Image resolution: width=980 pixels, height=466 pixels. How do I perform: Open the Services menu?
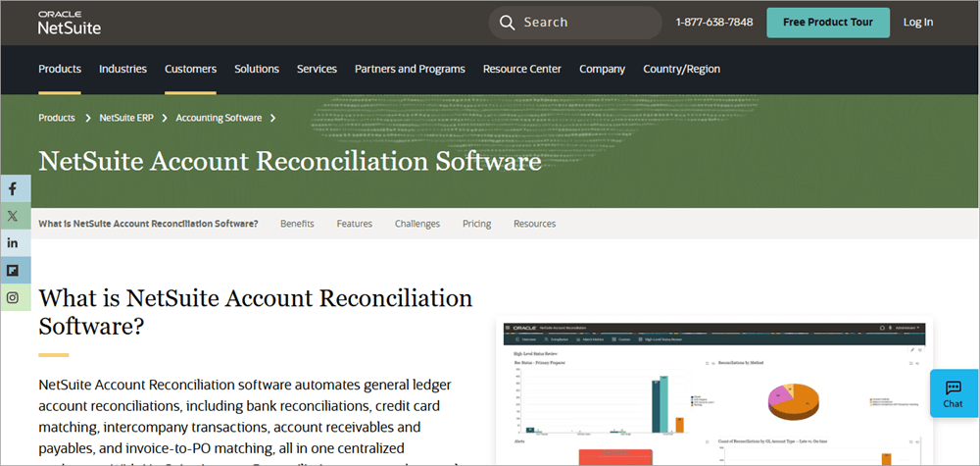(x=317, y=69)
